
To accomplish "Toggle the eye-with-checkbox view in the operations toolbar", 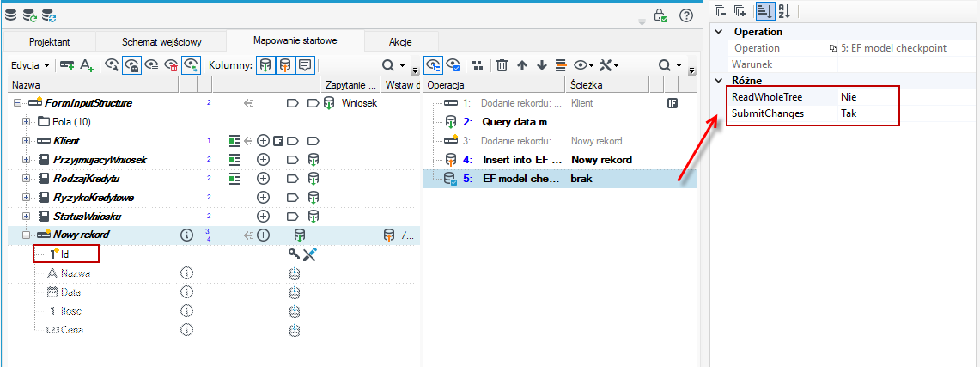I will tap(453, 65).
